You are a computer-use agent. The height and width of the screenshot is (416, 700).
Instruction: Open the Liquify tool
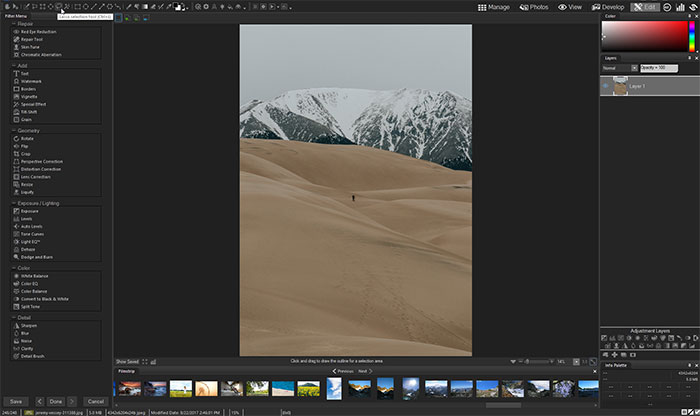[24, 192]
